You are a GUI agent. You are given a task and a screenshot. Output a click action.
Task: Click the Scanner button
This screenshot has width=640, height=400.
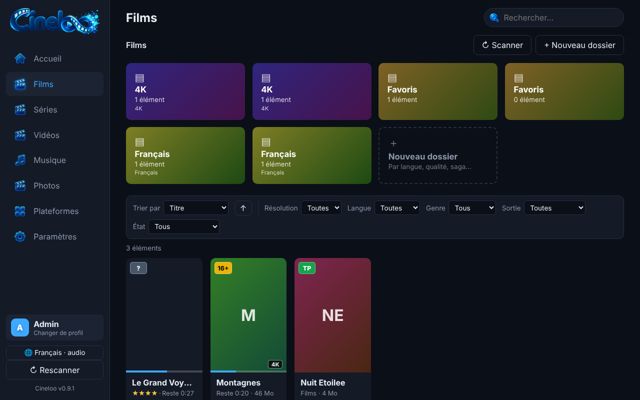click(502, 45)
